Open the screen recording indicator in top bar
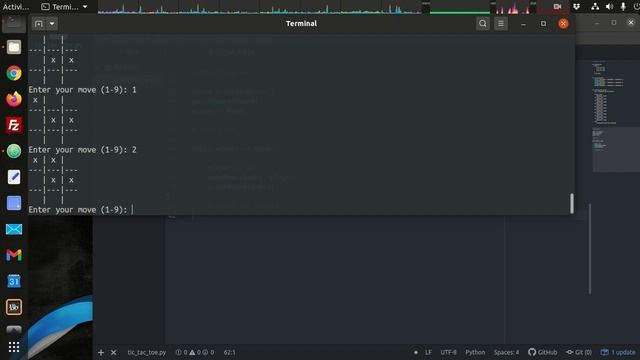 click(557, 7)
